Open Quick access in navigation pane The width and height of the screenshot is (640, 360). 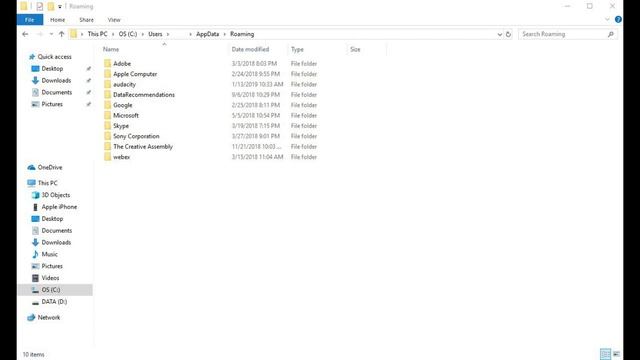(x=54, y=57)
